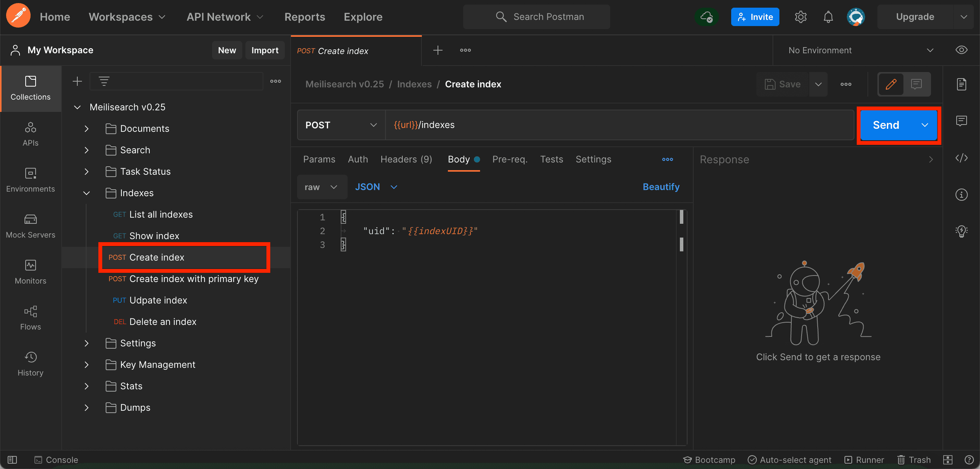Click the user avatar icon
The image size is (980, 469).
(856, 17)
